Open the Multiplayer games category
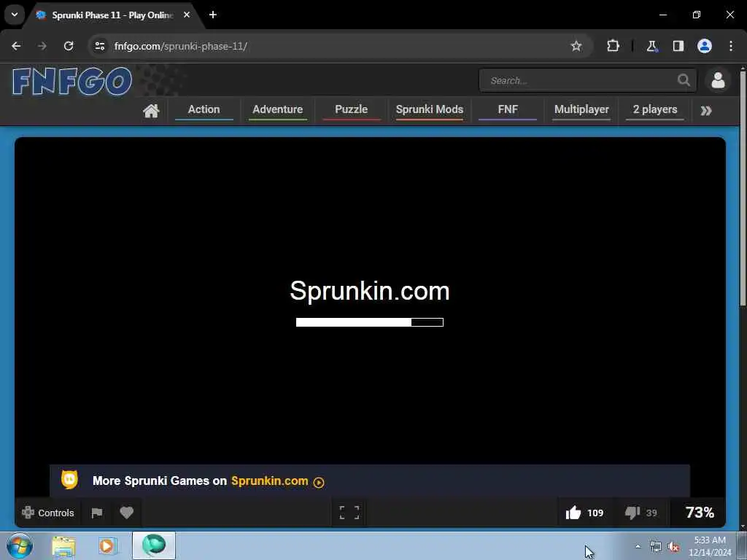The width and height of the screenshot is (747, 560). pyautogui.click(x=581, y=109)
